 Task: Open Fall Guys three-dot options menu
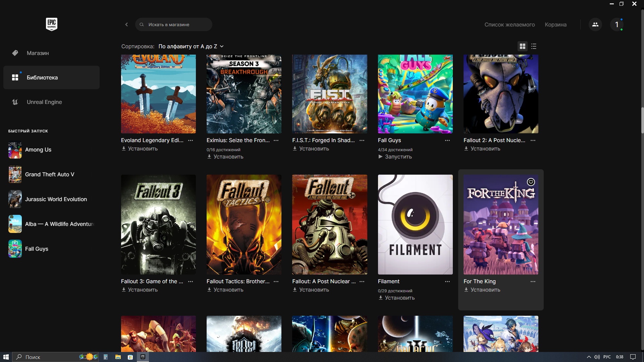pos(447,140)
